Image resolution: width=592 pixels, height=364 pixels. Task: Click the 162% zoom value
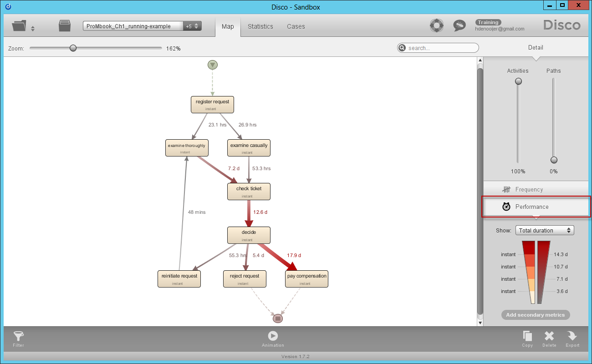[174, 48]
